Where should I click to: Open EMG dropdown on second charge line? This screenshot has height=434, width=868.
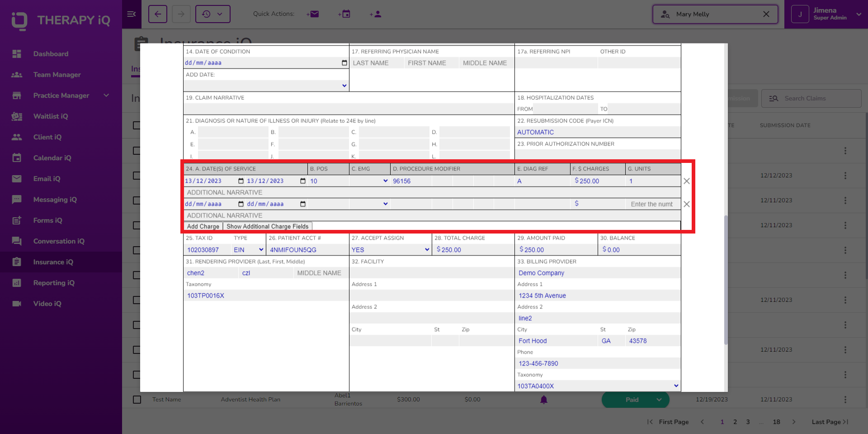click(369, 204)
